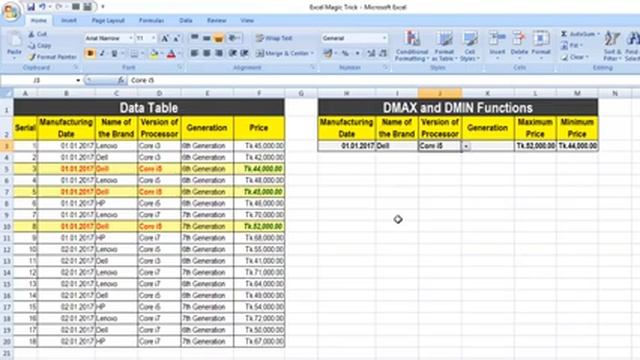Increase decimal places
Image resolution: width=640 pixels, height=360 pixels.
371,53
